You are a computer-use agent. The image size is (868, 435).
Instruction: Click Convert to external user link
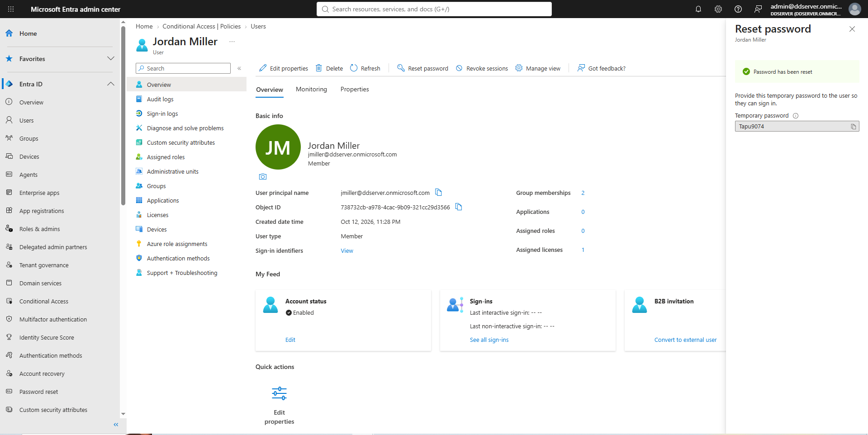[685, 340]
